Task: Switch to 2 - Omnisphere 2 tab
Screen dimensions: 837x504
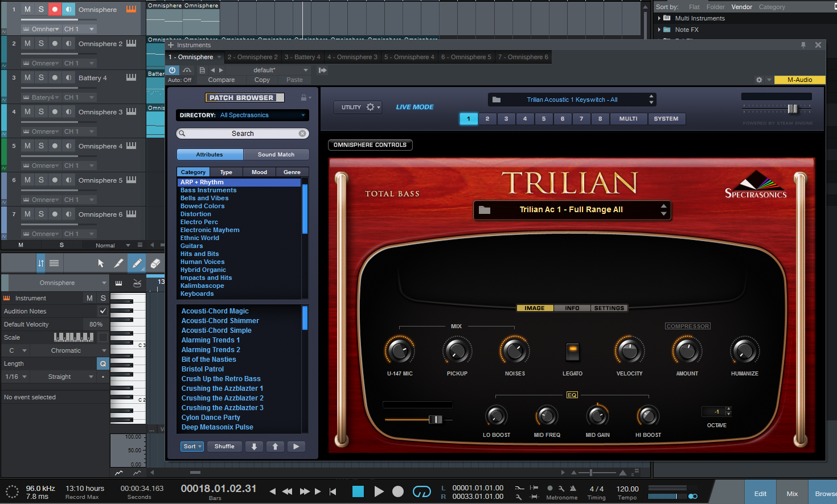Action: point(252,57)
